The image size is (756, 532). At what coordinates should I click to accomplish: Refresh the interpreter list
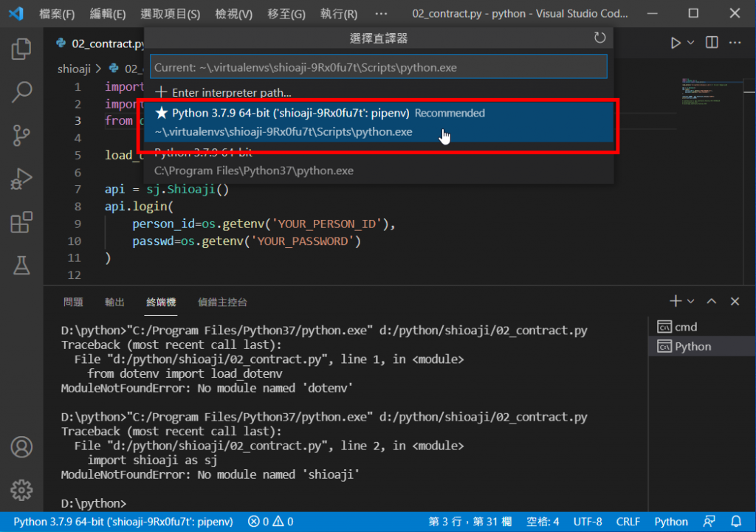coord(599,38)
